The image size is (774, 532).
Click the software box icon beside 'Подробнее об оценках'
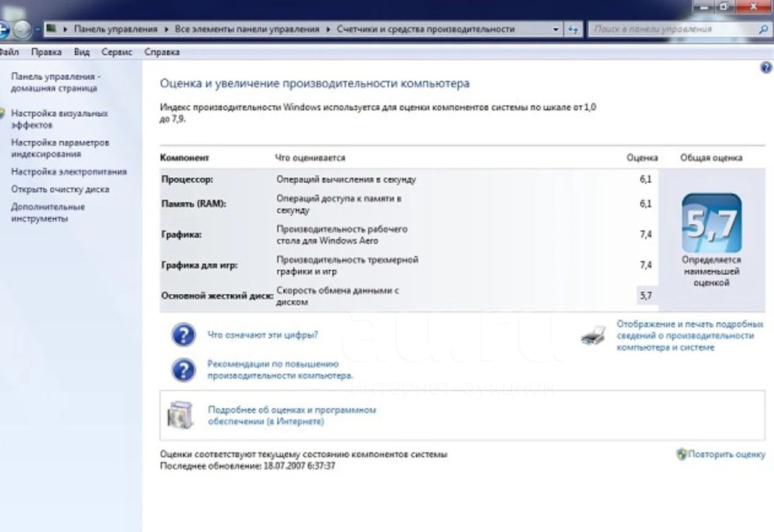tap(180, 415)
